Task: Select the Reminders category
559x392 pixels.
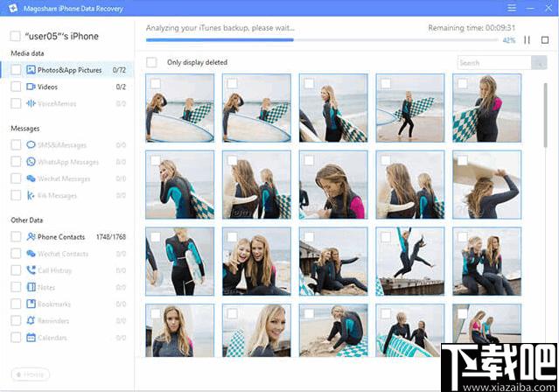Action: [x=67, y=320]
